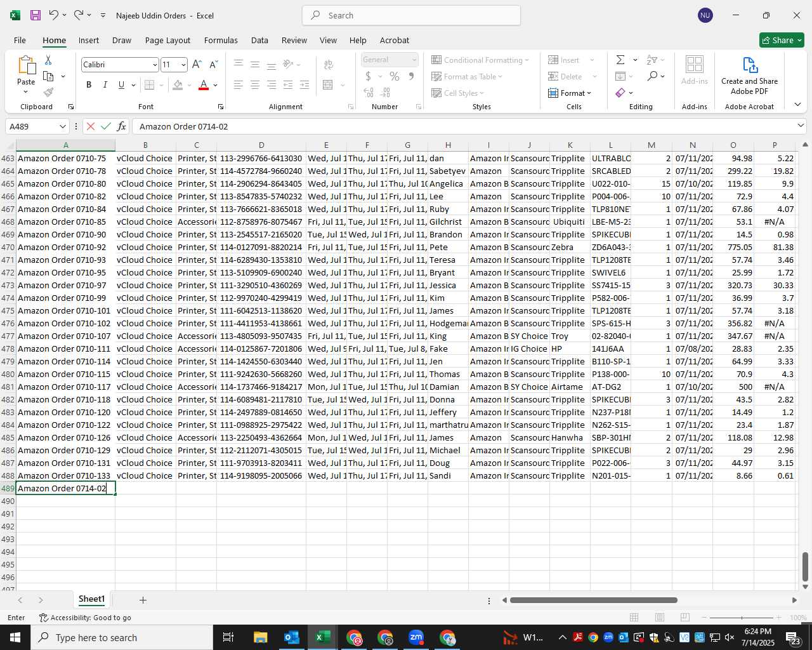Switch to the Data tab

click(259, 40)
